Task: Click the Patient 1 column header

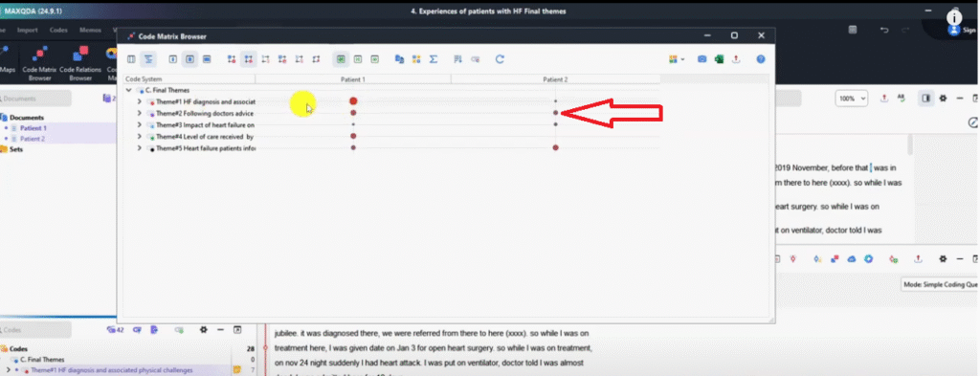Action: point(353,79)
